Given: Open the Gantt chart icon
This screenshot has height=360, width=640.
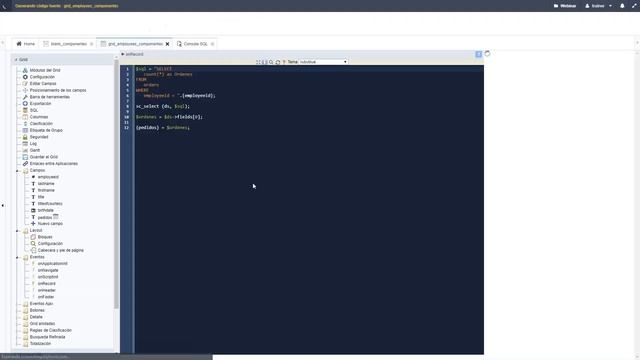Looking at the screenshot, I should (25, 150).
